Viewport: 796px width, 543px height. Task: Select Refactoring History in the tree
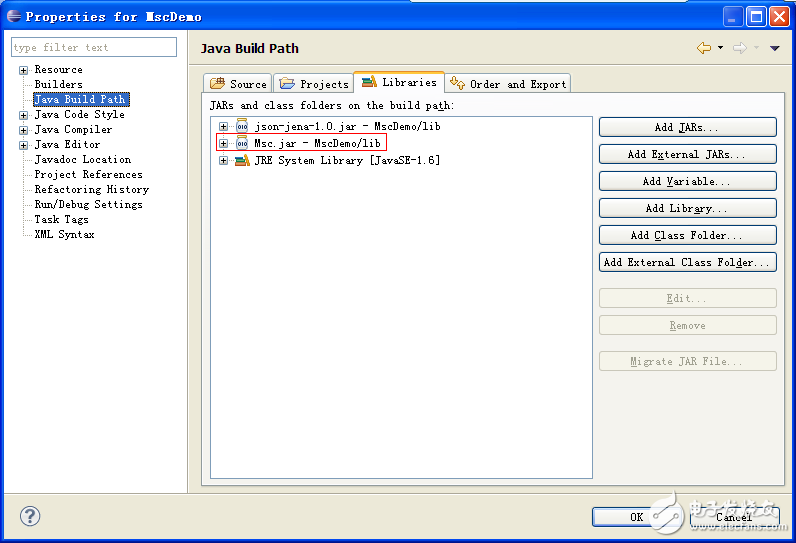coord(92,189)
